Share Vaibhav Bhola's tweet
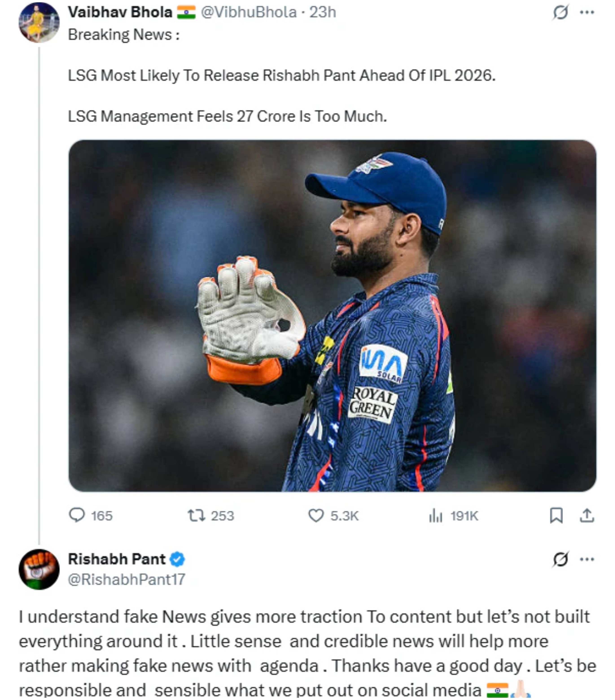Viewport: 615px width, 700px height. 587,515
